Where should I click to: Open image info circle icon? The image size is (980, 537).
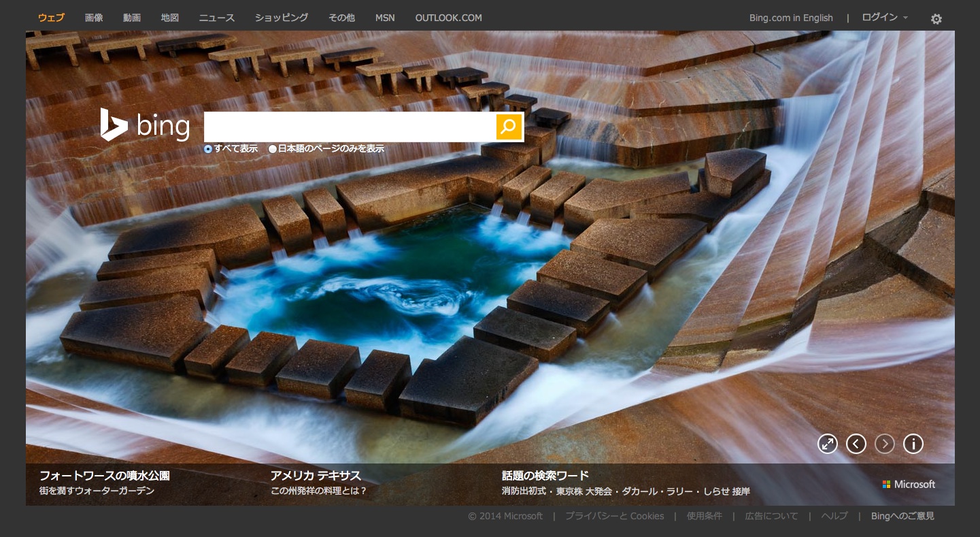click(x=913, y=444)
